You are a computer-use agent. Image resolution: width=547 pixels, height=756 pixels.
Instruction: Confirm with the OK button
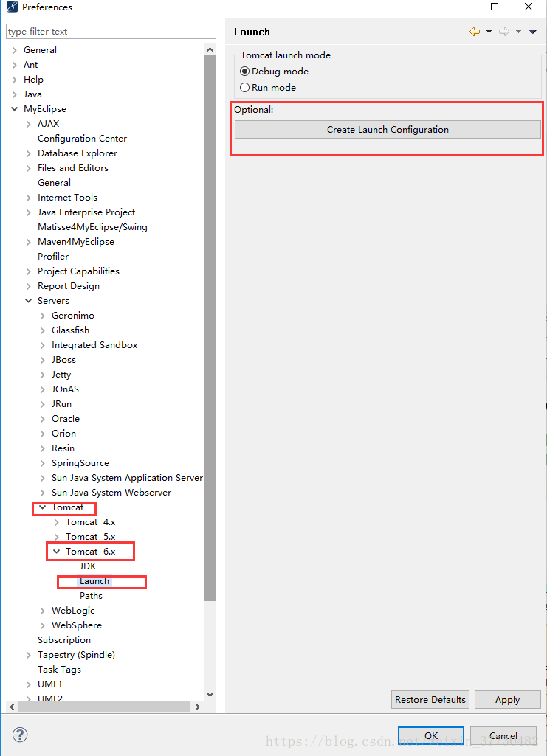point(431,736)
